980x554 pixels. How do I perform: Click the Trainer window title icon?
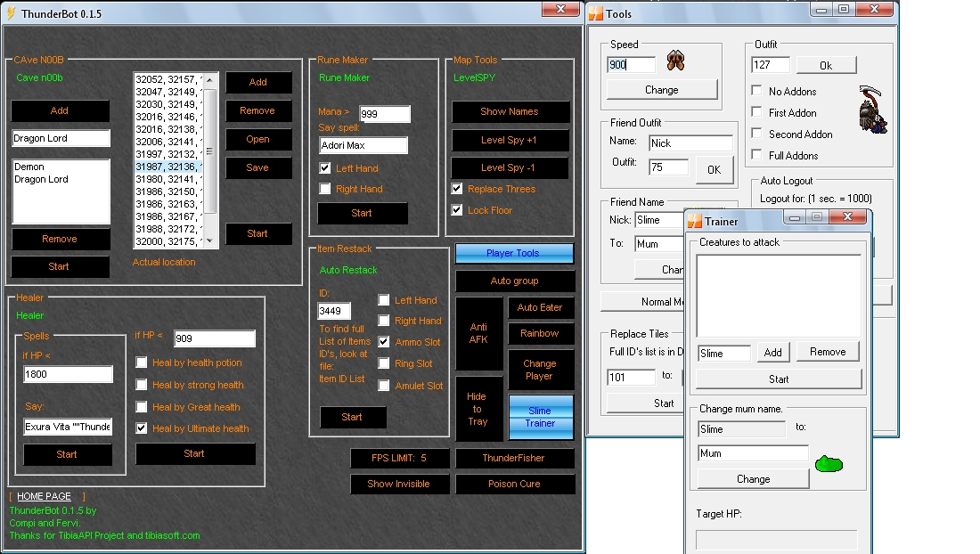(694, 221)
